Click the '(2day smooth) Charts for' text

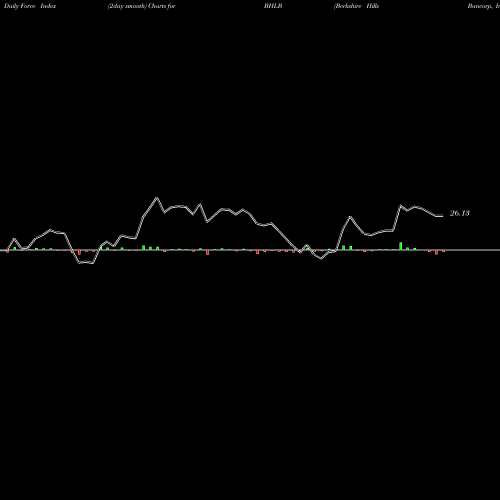[141, 6]
